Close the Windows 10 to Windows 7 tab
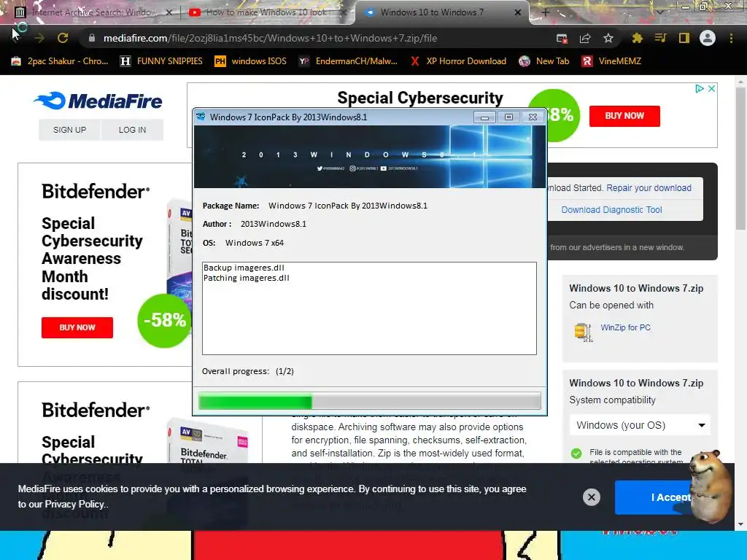The height and width of the screenshot is (560, 747). [x=518, y=12]
